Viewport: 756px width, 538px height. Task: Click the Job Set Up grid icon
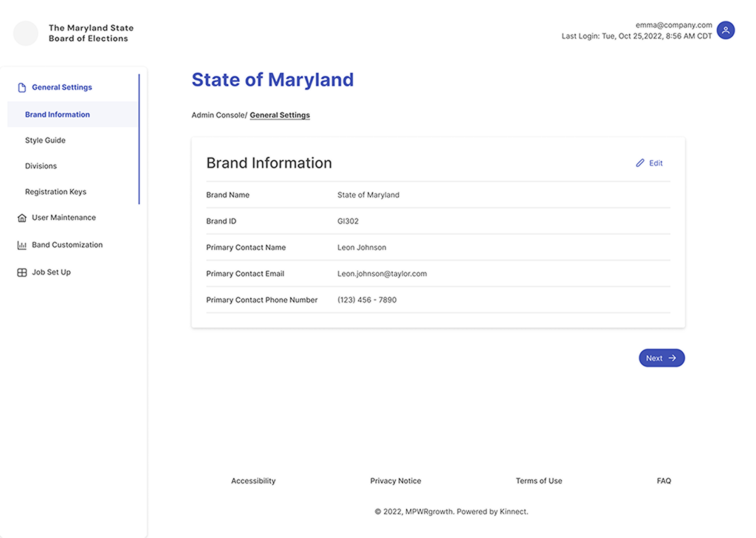pos(22,272)
